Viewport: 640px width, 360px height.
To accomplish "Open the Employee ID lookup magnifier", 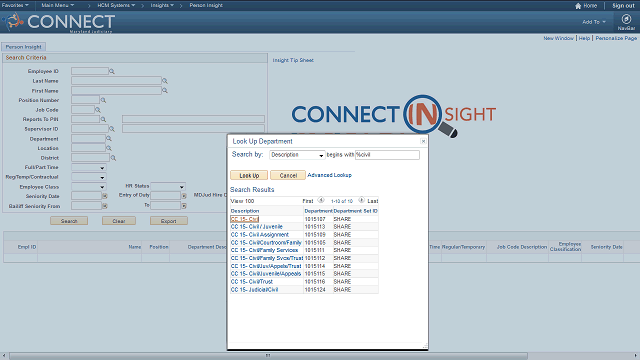I will click(x=112, y=71).
